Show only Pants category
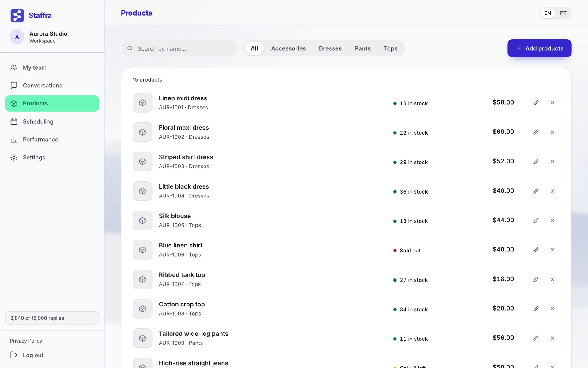588x368 pixels. [363, 48]
